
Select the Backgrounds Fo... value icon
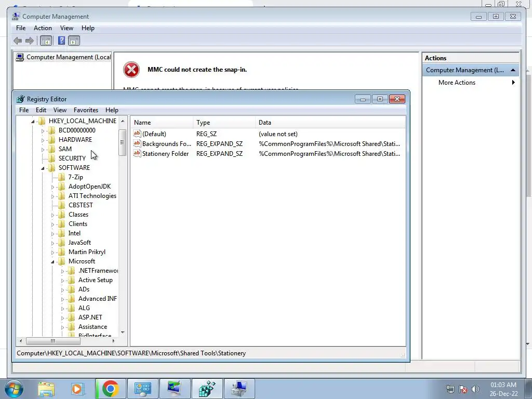click(137, 143)
